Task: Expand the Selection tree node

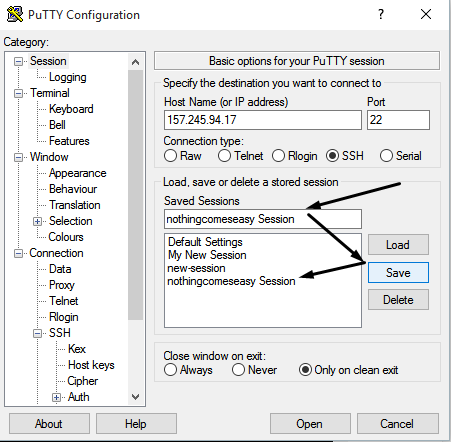Action: [x=37, y=221]
